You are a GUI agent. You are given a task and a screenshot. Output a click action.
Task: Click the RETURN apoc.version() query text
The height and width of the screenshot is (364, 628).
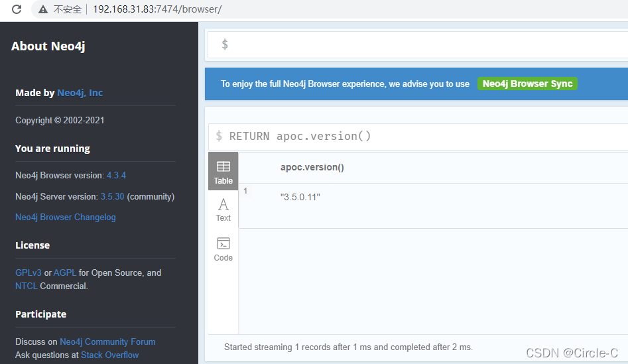click(x=300, y=136)
